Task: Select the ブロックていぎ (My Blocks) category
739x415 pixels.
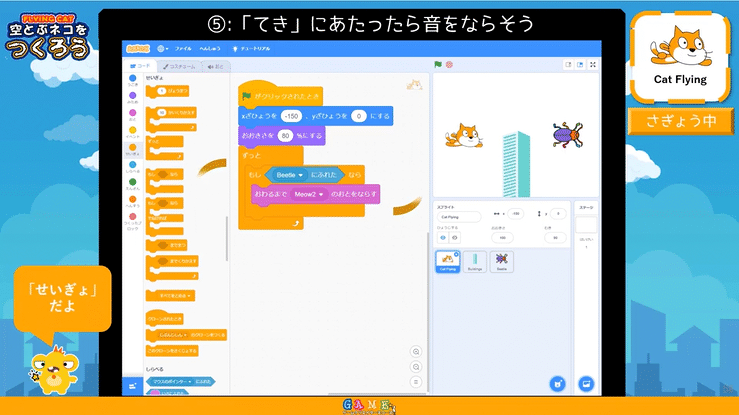Action: coord(133,221)
